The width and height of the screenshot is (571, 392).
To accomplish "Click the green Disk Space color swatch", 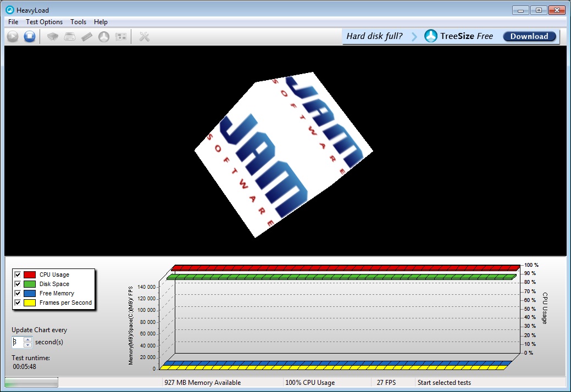I will (30, 284).
